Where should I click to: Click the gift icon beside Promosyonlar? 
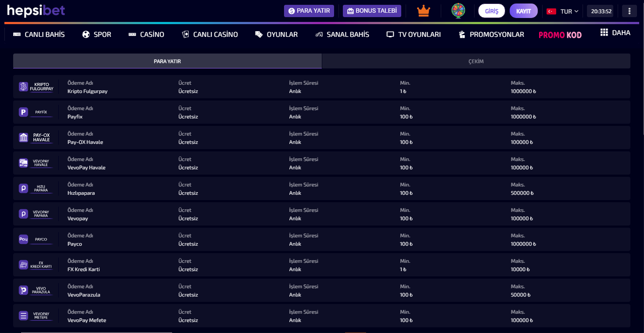462,34
